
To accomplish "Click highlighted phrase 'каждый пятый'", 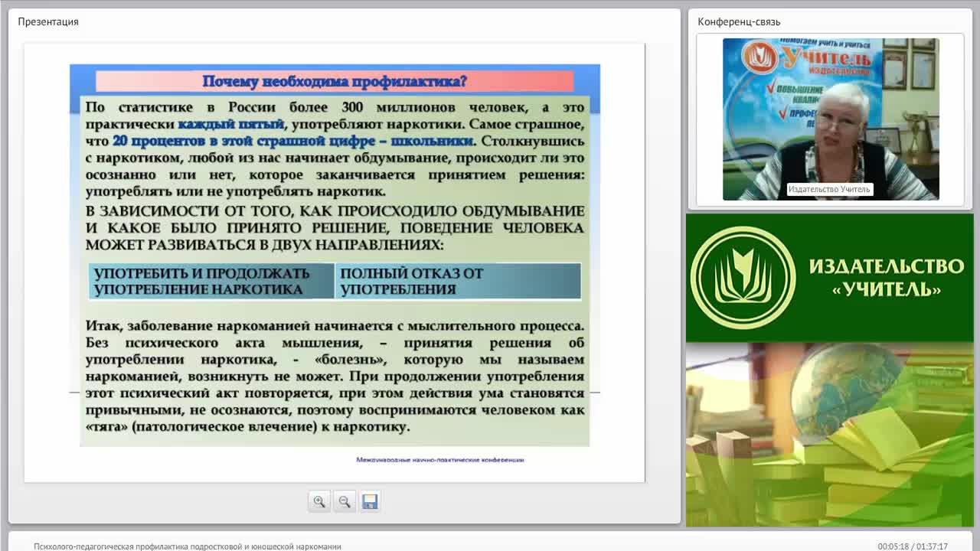I will pos(231,123).
